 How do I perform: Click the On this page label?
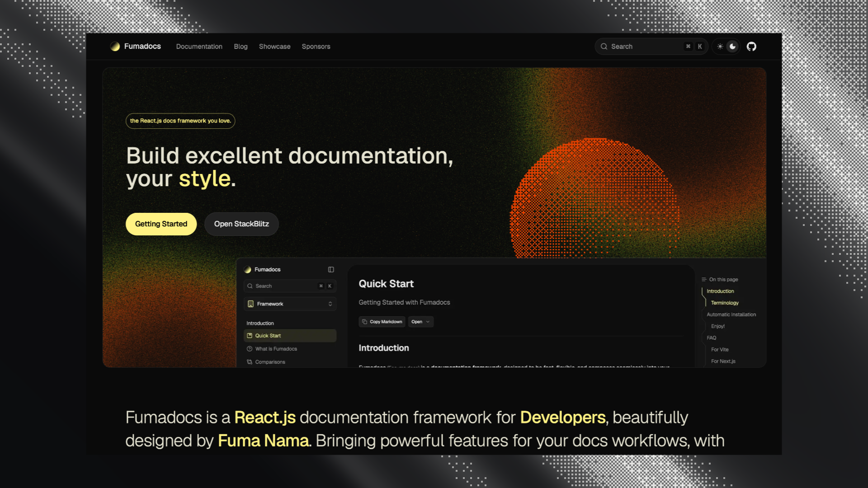[x=723, y=280]
